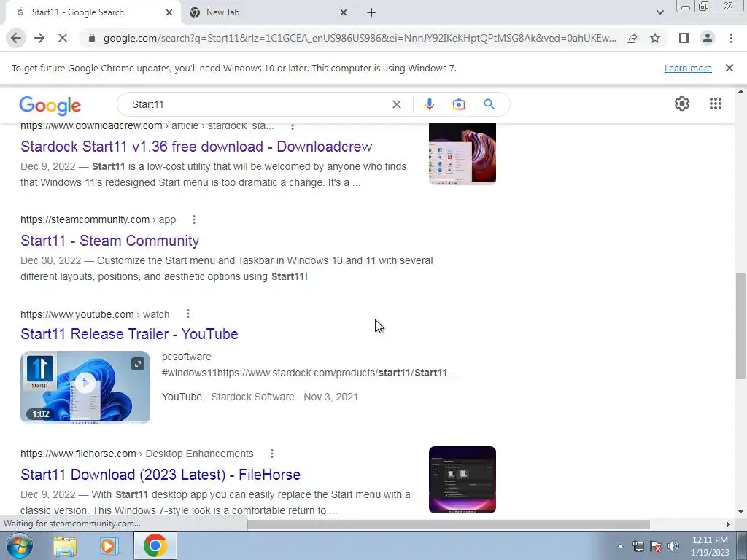Click the FileHorse result thumbnail image
Screen dimensions: 747x560
tap(462, 480)
